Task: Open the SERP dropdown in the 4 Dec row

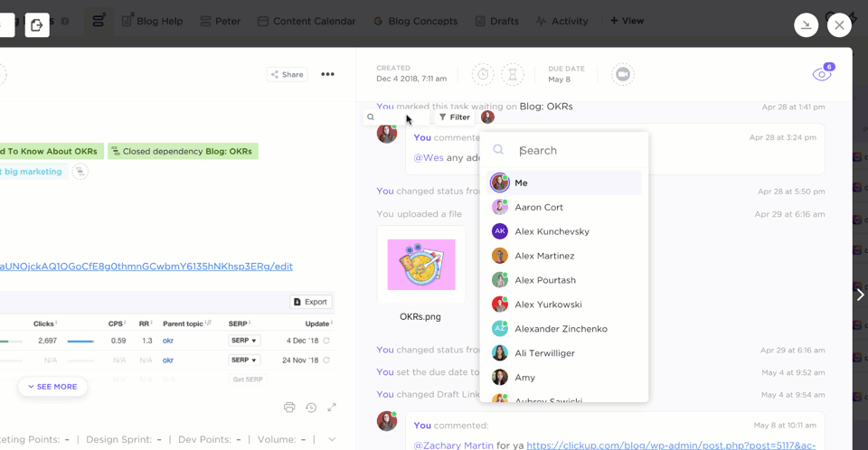Action: point(244,341)
